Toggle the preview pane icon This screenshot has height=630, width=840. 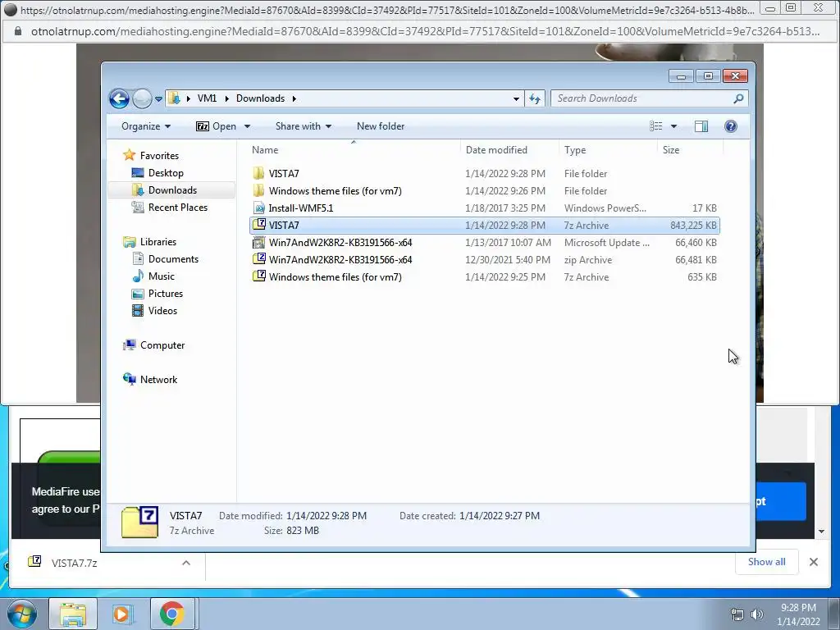click(701, 126)
